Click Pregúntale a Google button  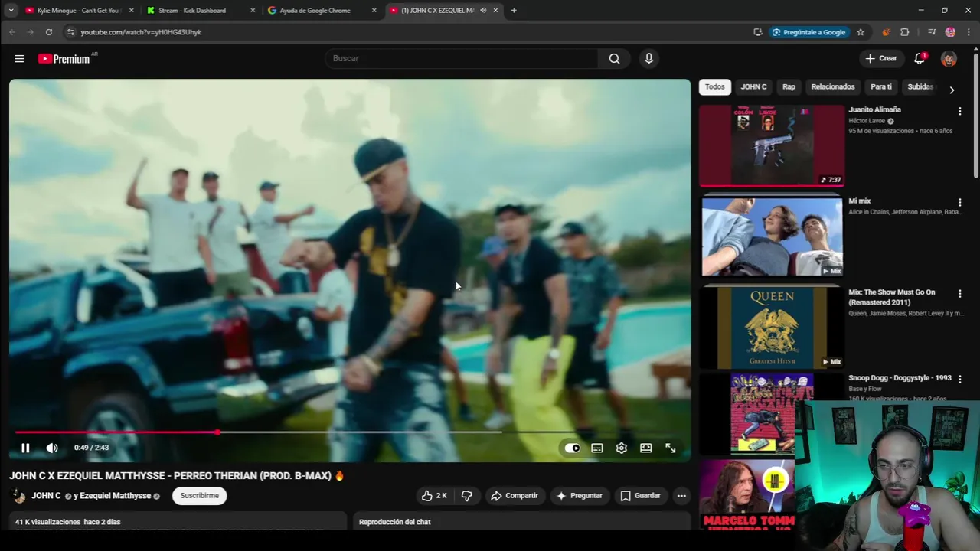[x=808, y=32]
